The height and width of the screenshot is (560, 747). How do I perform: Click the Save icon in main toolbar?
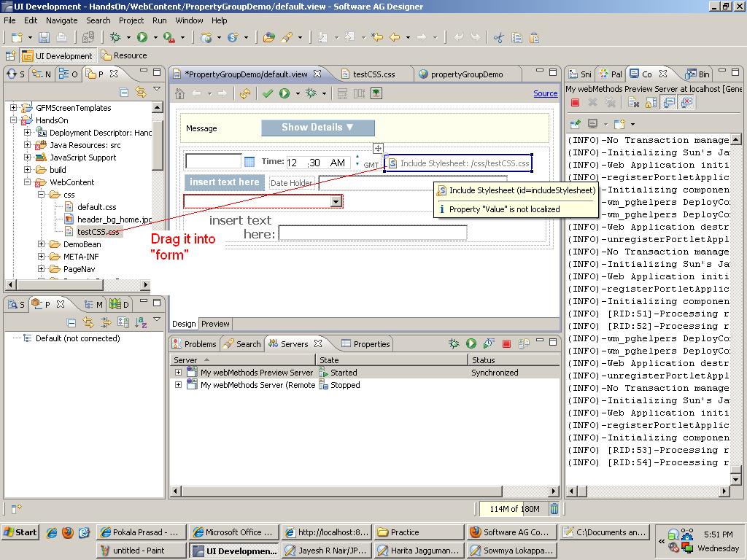click(44, 38)
